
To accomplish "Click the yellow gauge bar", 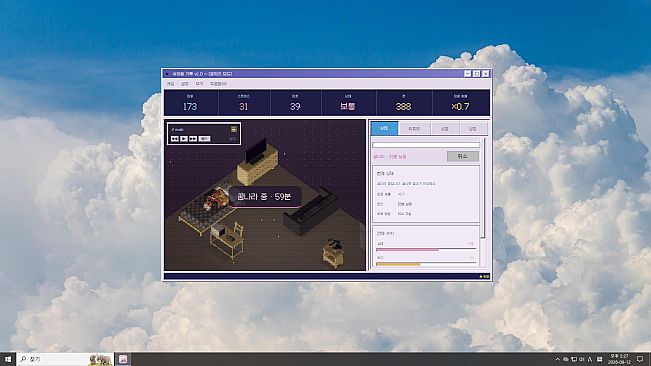I will point(426,264).
